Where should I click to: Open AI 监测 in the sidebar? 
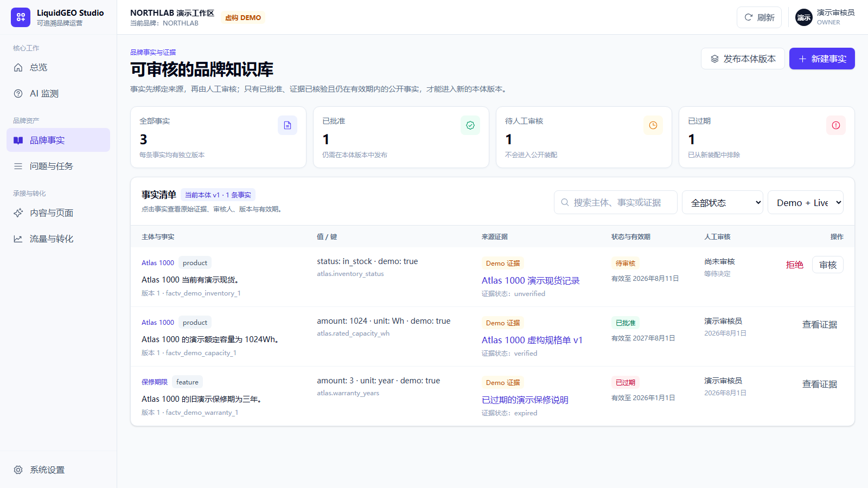[x=58, y=93]
